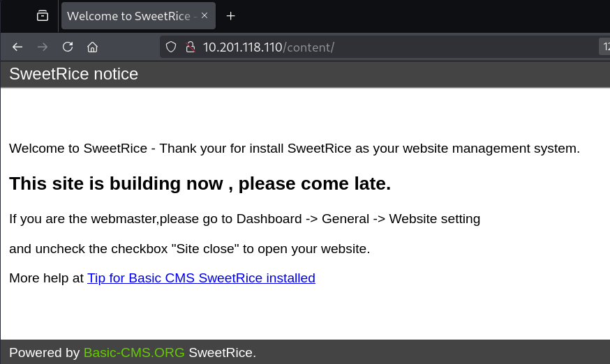Open the Firefox View tab list icon
Viewport: 610px width, 364px height.
(43, 16)
